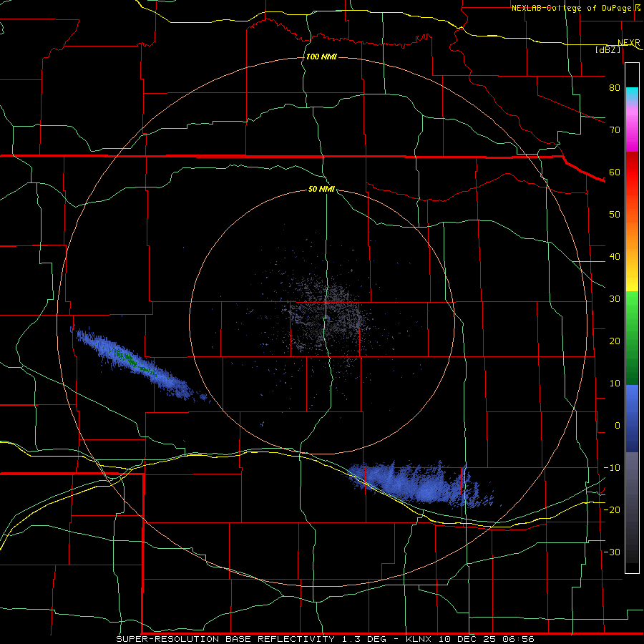644x644 pixels.
Task: Click the 'NEXR' label above the scale
Action: (629, 43)
